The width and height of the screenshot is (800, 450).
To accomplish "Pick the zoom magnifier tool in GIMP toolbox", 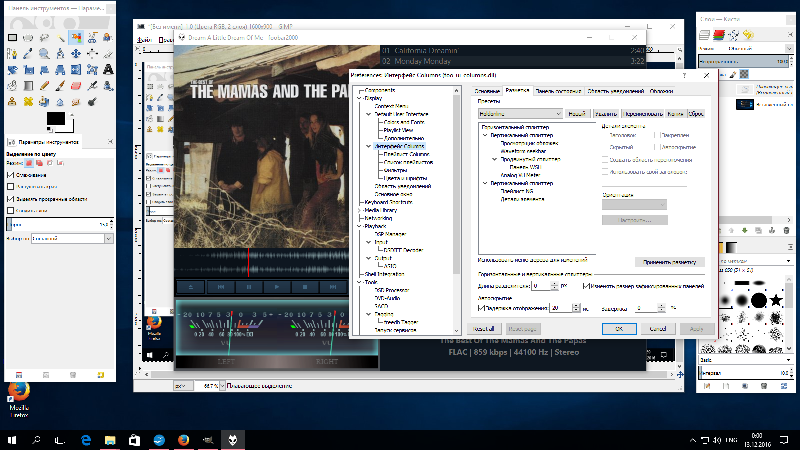I will [x=44, y=53].
